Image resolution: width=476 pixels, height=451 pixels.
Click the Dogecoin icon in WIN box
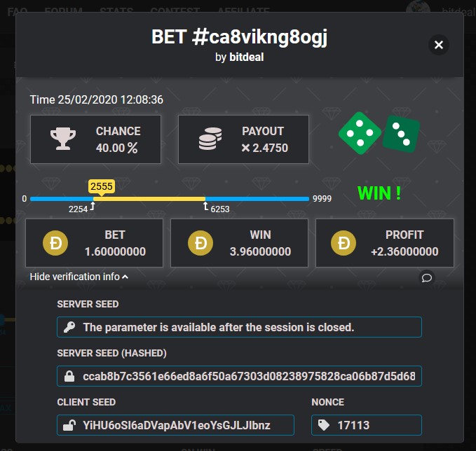click(201, 243)
